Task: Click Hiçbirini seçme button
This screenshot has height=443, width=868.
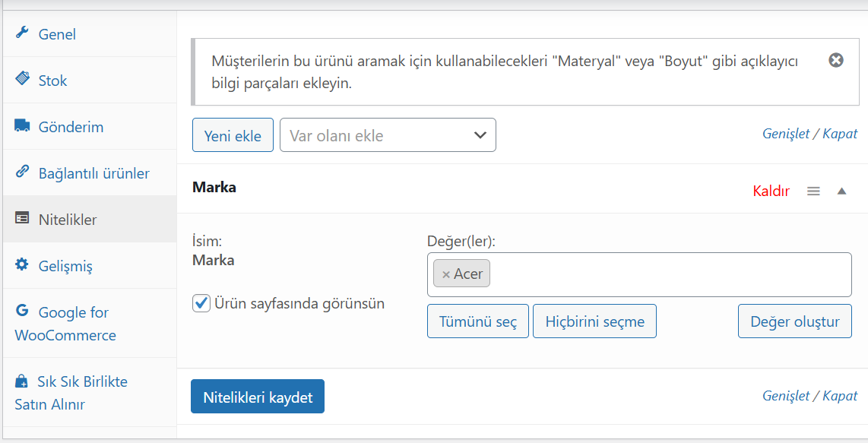Action: (594, 321)
